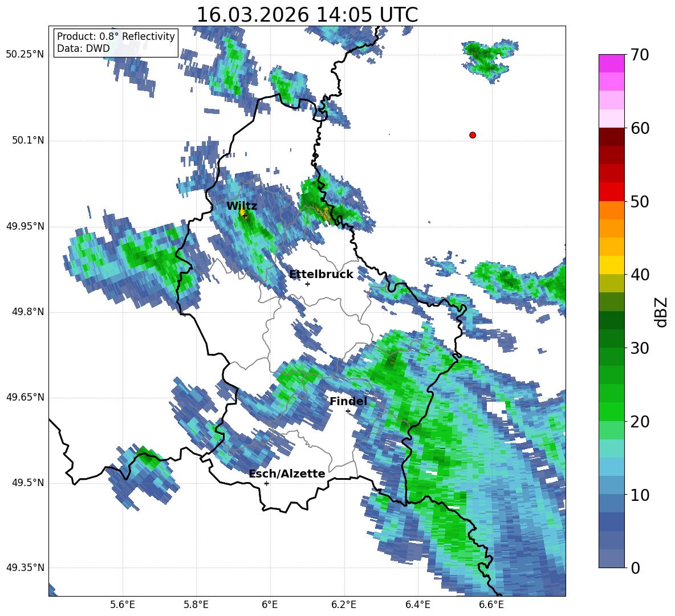The width and height of the screenshot is (675, 616).
Task: Click the 49.5°N latitude label
Action: [x=27, y=483]
